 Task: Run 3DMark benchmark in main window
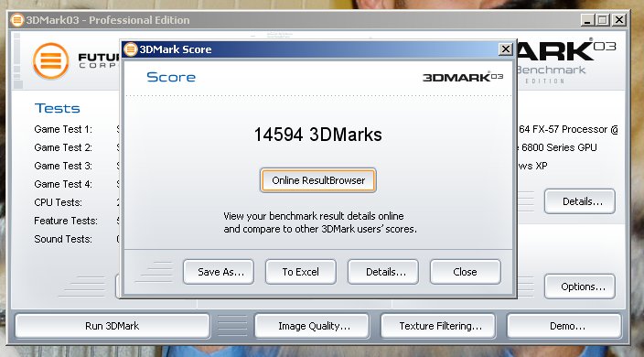point(113,326)
